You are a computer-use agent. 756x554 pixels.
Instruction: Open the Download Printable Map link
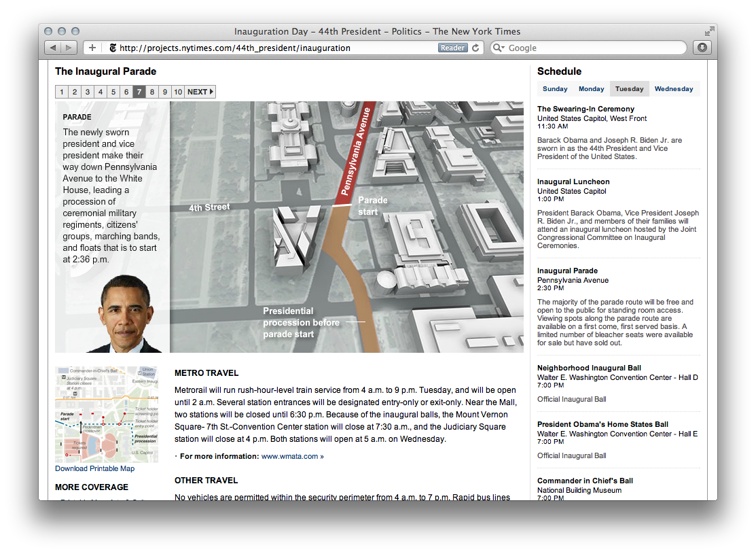(94, 468)
